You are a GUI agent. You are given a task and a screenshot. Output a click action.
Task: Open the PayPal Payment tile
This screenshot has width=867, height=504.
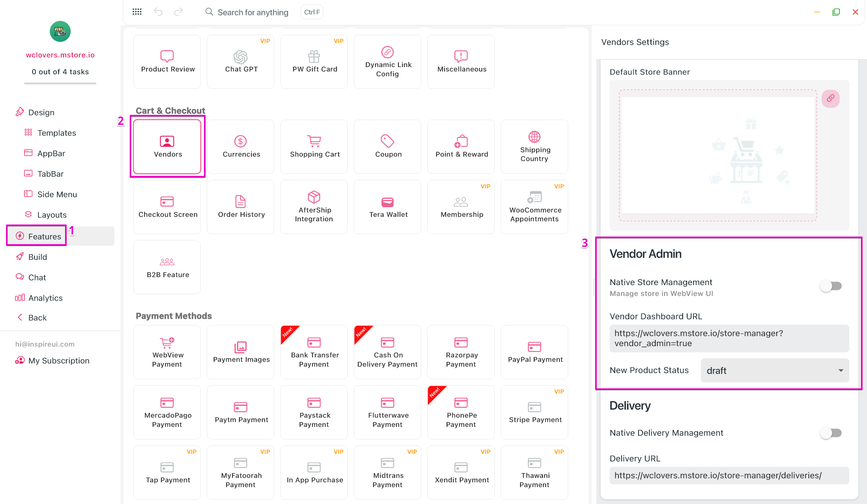[534, 352]
